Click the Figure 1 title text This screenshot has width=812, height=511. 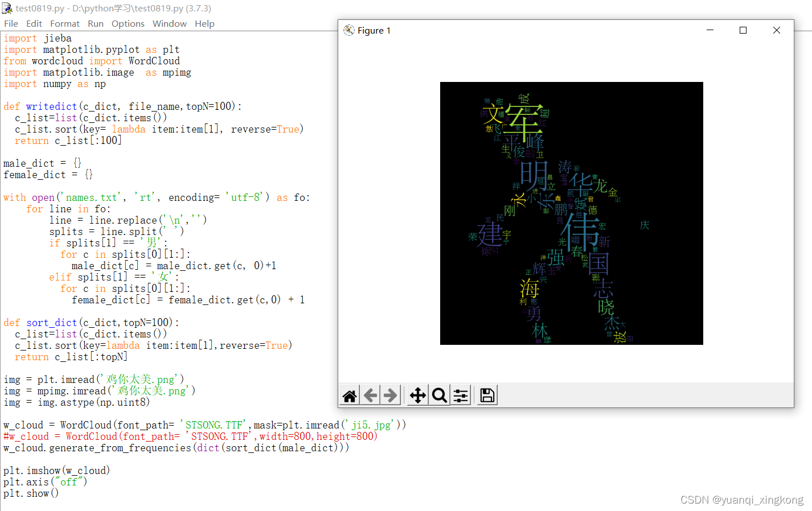point(374,30)
